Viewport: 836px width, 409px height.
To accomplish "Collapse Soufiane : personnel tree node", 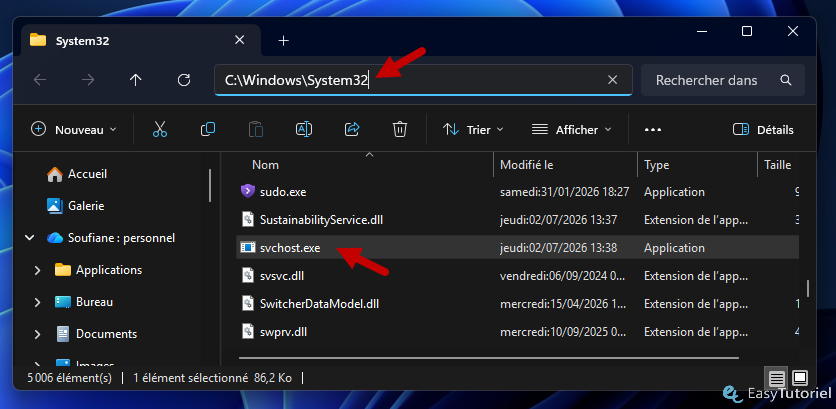I will (x=30, y=238).
